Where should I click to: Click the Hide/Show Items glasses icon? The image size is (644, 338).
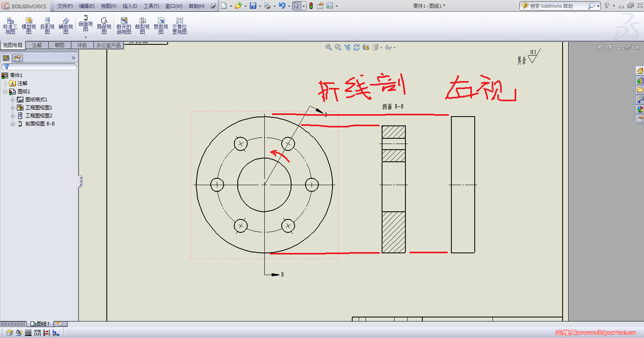point(388,48)
